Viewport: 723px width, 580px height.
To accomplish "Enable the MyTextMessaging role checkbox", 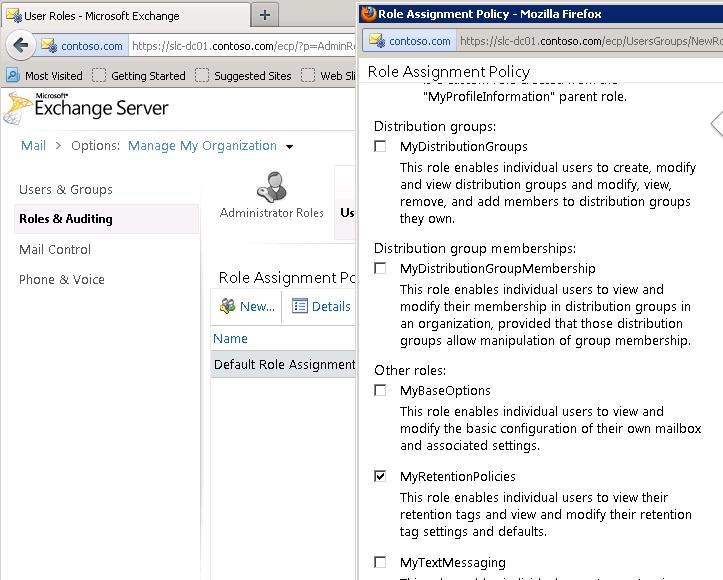I will click(380, 562).
